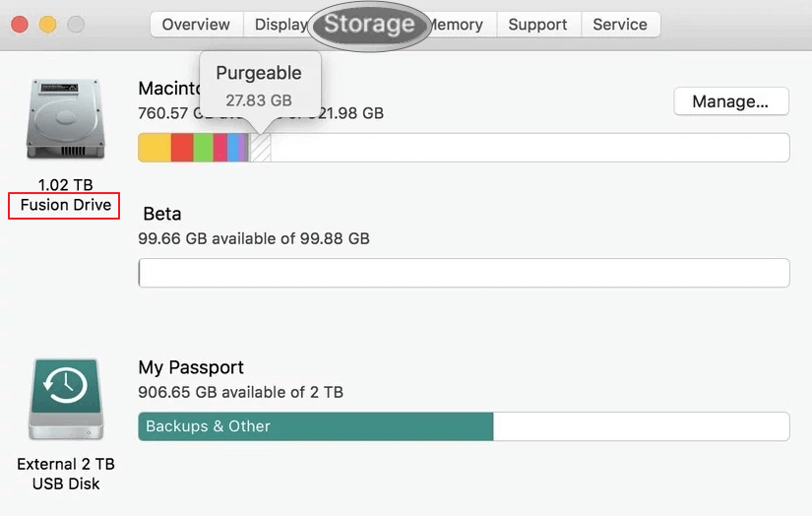Click the My Passport volume name

[x=191, y=367]
